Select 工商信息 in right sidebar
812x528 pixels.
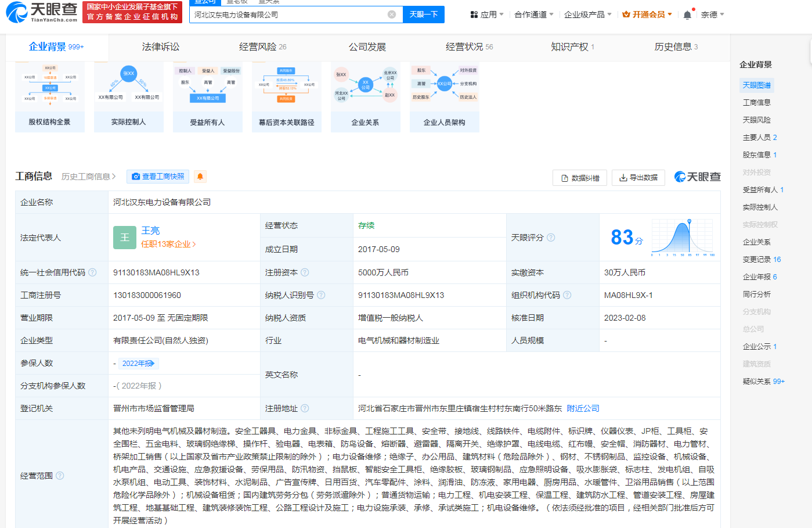click(x=757, y=103)
